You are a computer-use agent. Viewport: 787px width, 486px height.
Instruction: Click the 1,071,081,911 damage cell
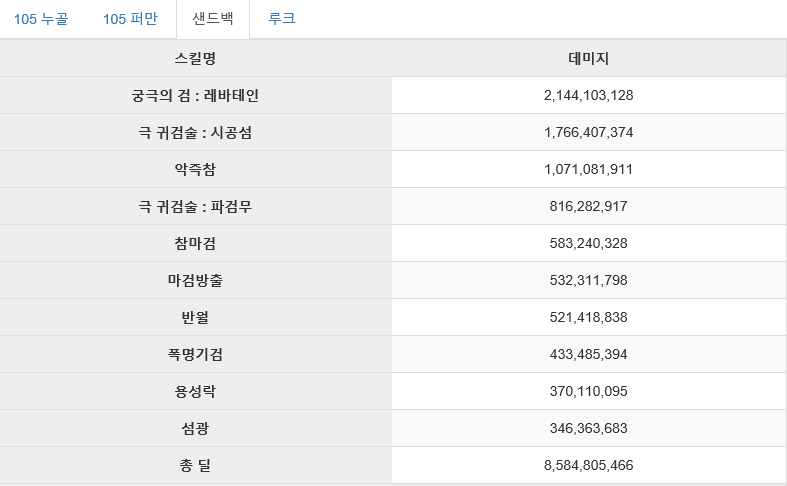click(588, 169)
